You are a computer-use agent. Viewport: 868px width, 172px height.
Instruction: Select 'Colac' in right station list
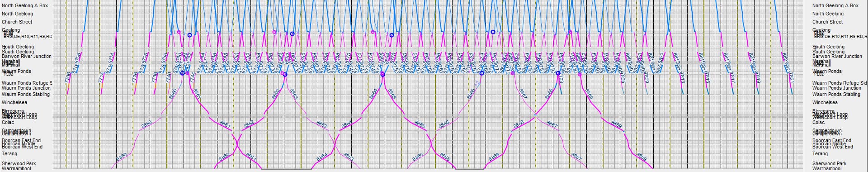coord(818,122)
